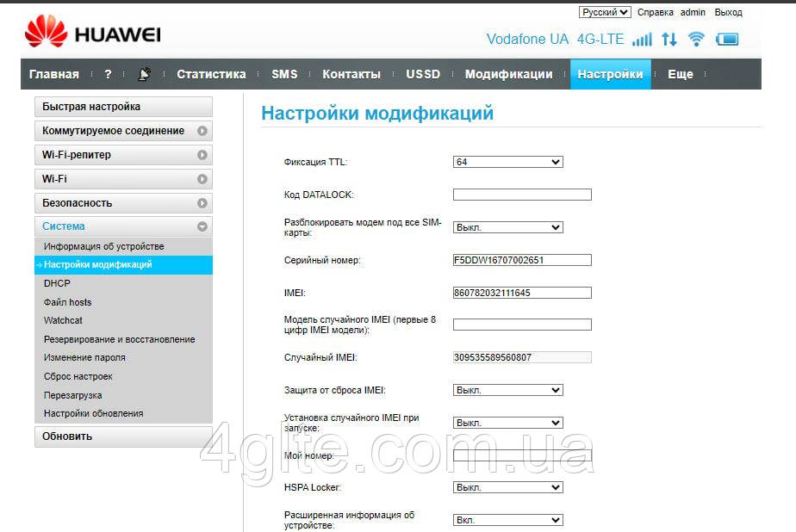Toggle the HSPA Locker on/off select
This screenshot has height=532, width=796.
pyautogui.click(x=507, y=487)
